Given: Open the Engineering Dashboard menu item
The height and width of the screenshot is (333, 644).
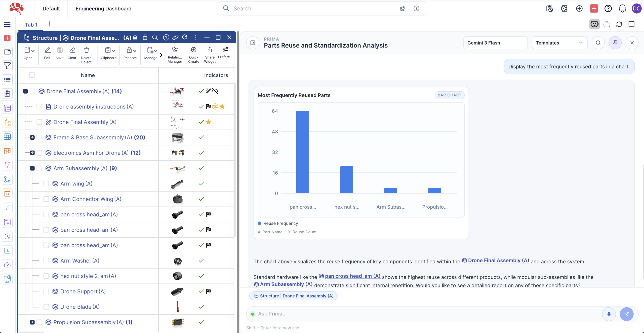Looking at the screenshot, I should (103, 9).
